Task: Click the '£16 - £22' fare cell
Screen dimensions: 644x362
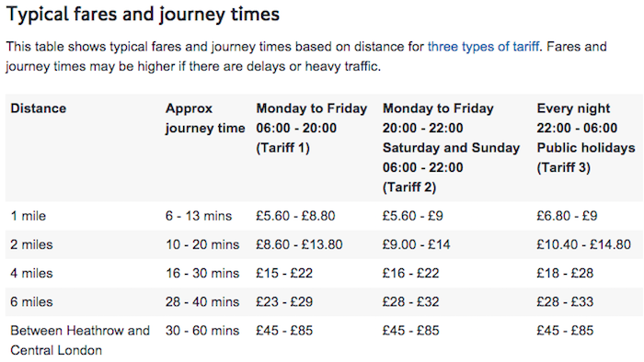Action: [x=410, y=273]
